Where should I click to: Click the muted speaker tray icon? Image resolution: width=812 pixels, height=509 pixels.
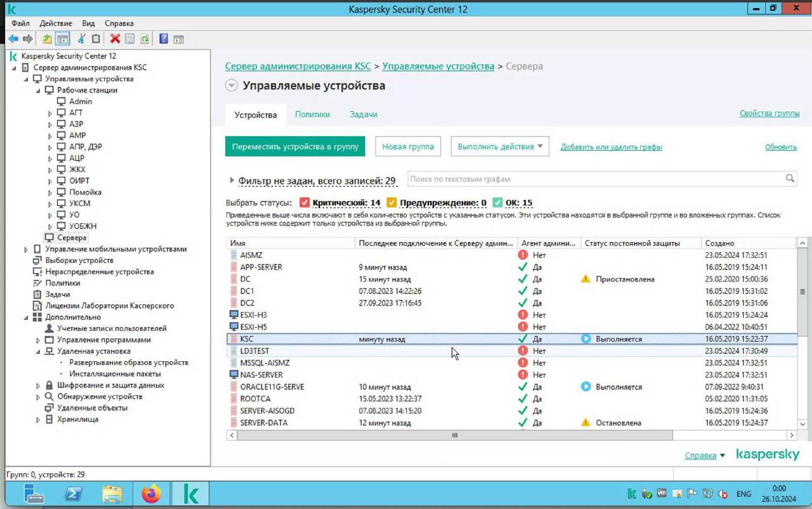coord(722,494)
